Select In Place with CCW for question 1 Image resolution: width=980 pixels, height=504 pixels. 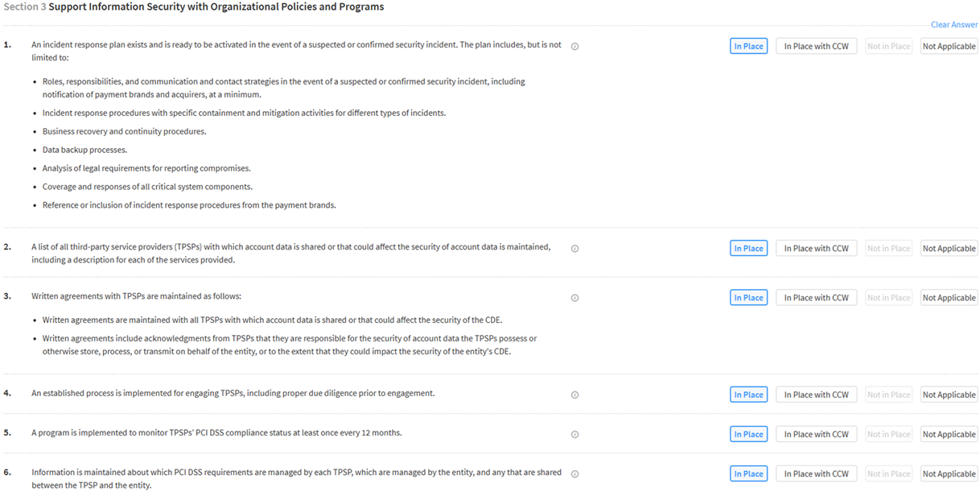[816, 47]
